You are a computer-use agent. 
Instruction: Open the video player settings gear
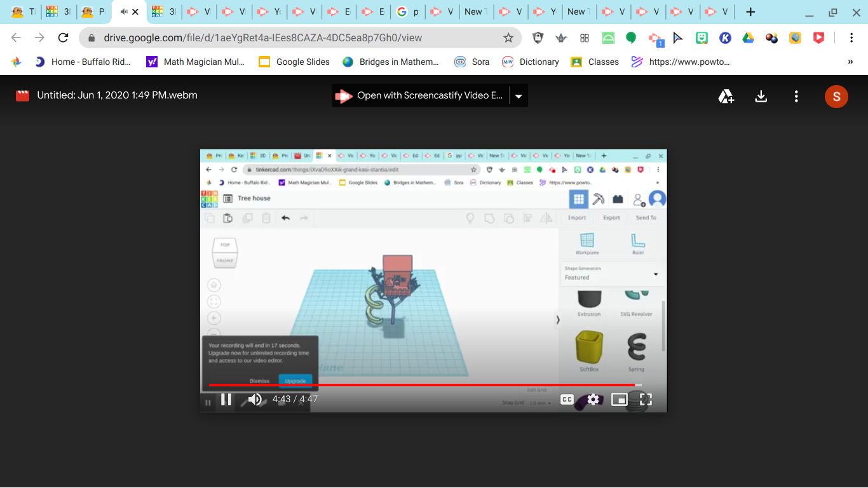point(593,400)
